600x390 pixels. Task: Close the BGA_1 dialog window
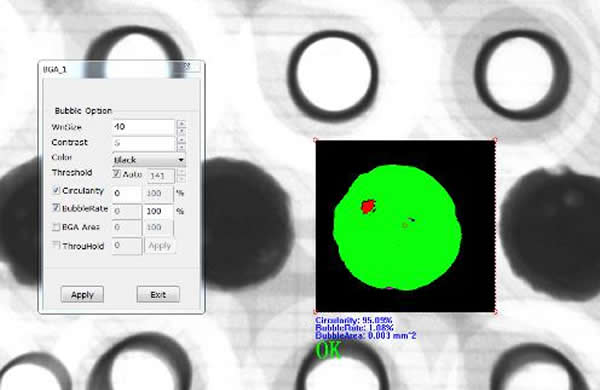click(x=188, y=67)
